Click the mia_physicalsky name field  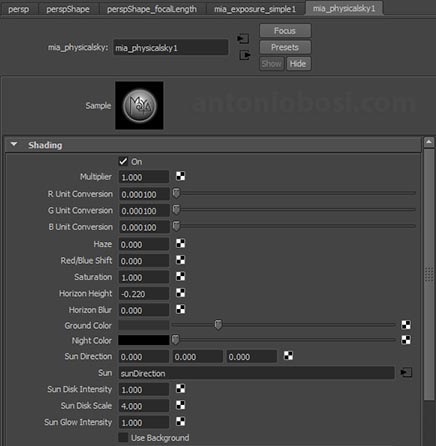pyautogui.click(x=171, y=47)
